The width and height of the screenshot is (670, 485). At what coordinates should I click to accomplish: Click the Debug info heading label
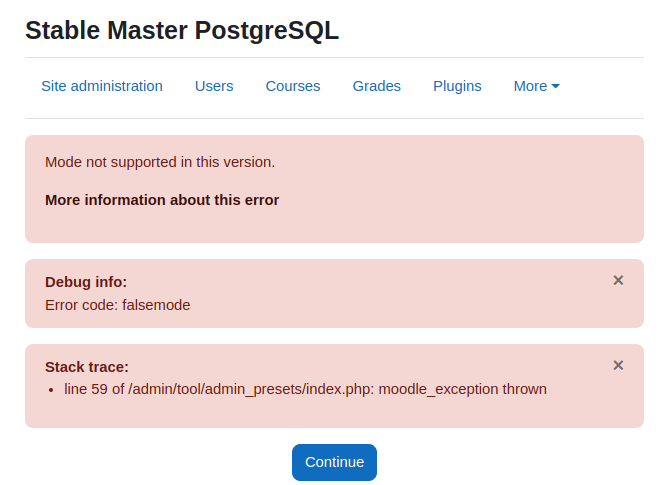tap(86, 282)
